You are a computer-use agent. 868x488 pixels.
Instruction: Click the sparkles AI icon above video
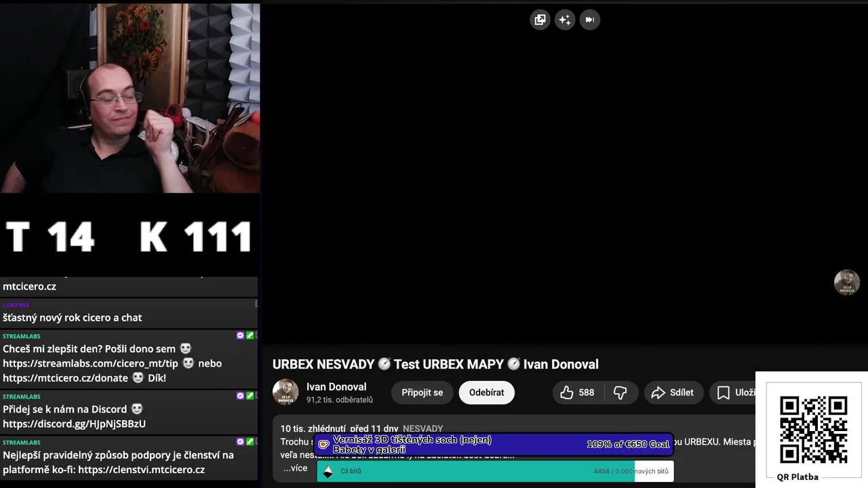point(565,20)
